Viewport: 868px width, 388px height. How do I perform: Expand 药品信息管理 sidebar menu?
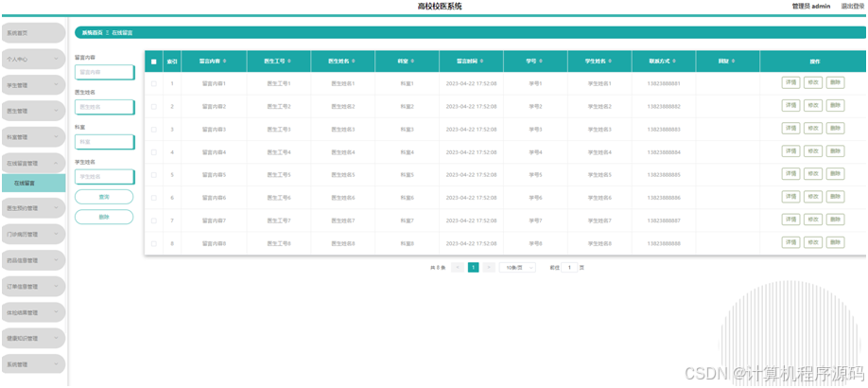(33, 260)
